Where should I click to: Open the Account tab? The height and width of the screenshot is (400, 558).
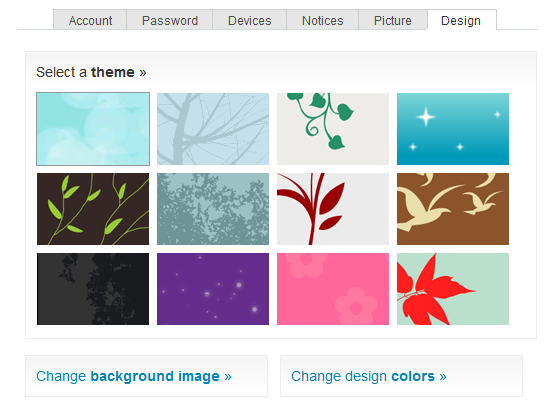click(90, 20)
